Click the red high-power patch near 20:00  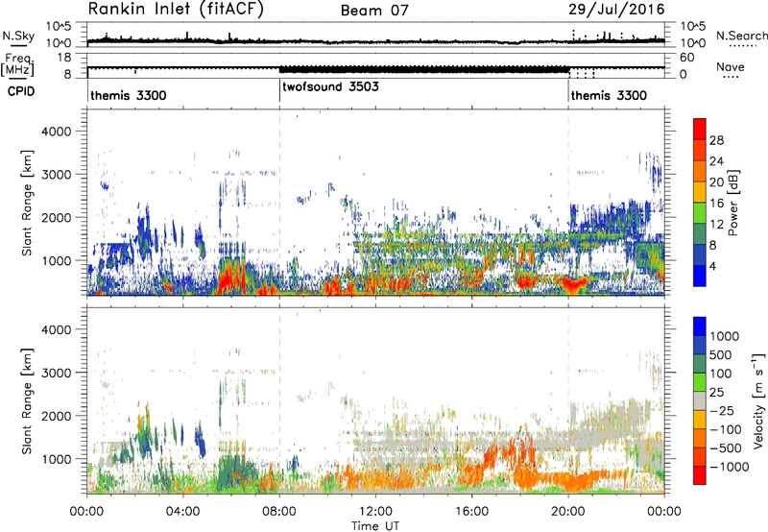coord(573,283)
